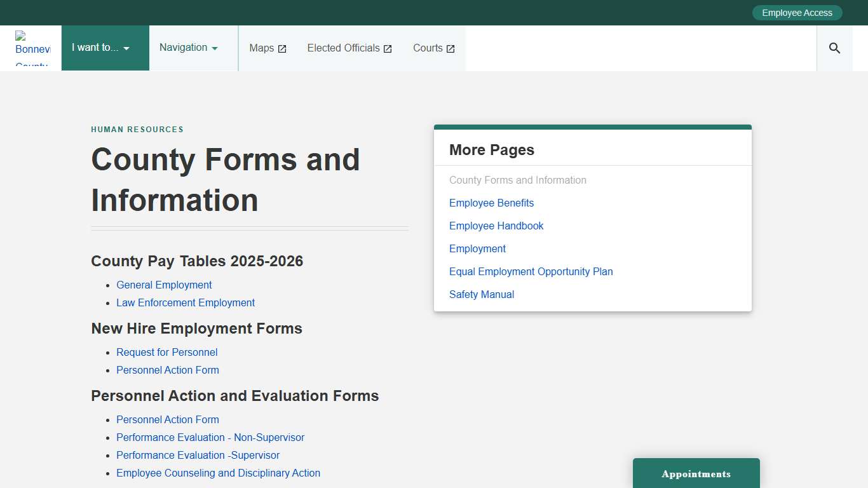Image resolution: width=868 pixels, height=488 pixels.
Task: Open the Employee Handbook page
Action: pyautogui.click(x=496, y=226)
